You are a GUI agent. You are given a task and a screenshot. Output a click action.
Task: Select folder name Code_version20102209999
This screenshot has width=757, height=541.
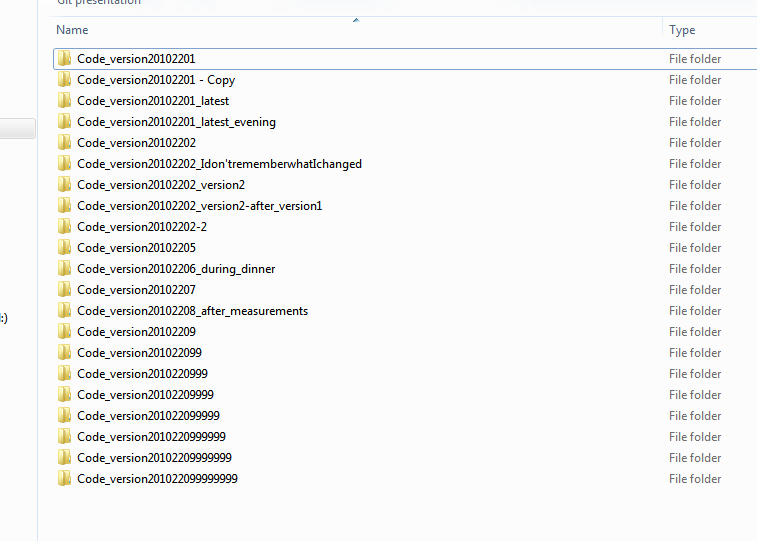tap(145, 395)
